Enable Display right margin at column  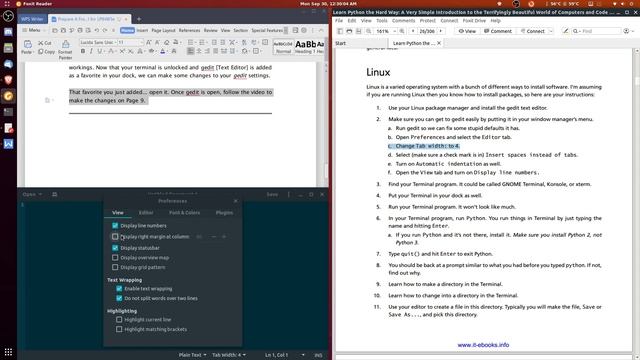click(115, 236)
